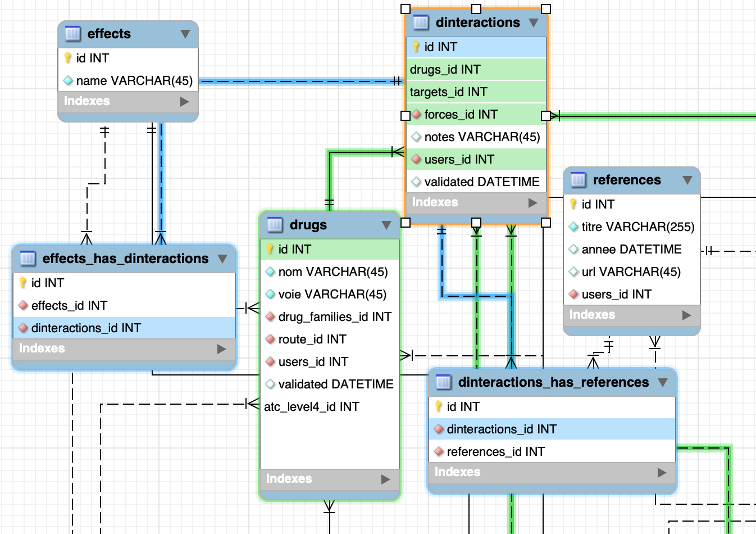The width and height of the screenshot is (756, 534).
Task: Select the drugs validated DATETIME column
Action: coord(330,384)
